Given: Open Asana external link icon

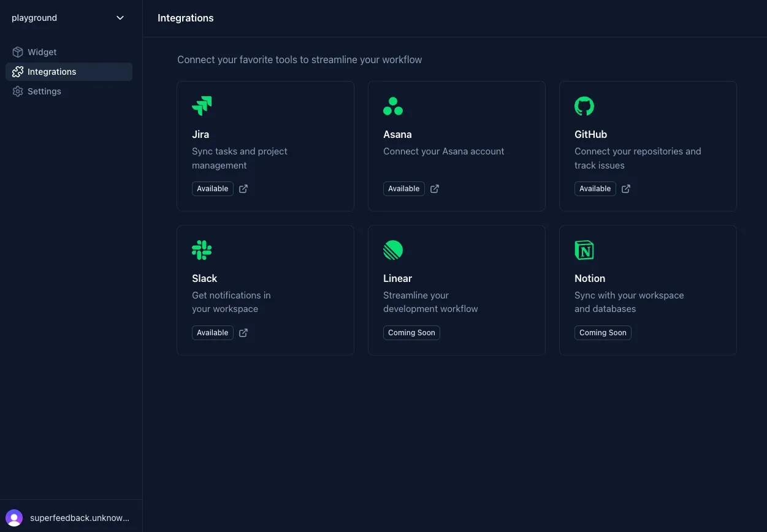Looking at the screenshot, I should 435,189.
